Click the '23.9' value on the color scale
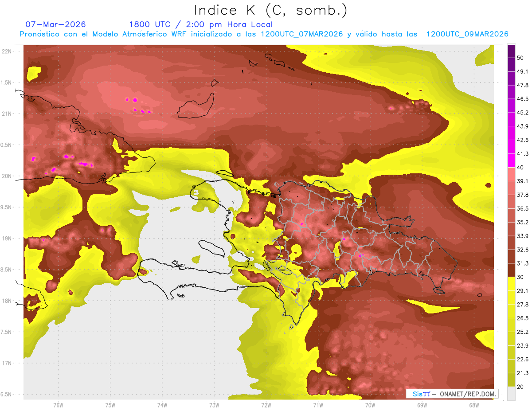The image size is (532, 411). (x=522, y=346)
